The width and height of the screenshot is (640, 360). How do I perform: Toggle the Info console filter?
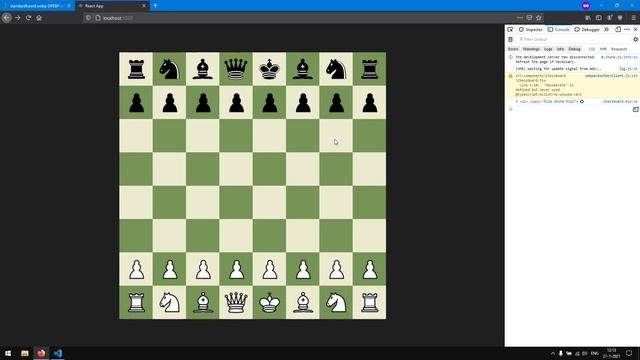click(x=560, y=49)
